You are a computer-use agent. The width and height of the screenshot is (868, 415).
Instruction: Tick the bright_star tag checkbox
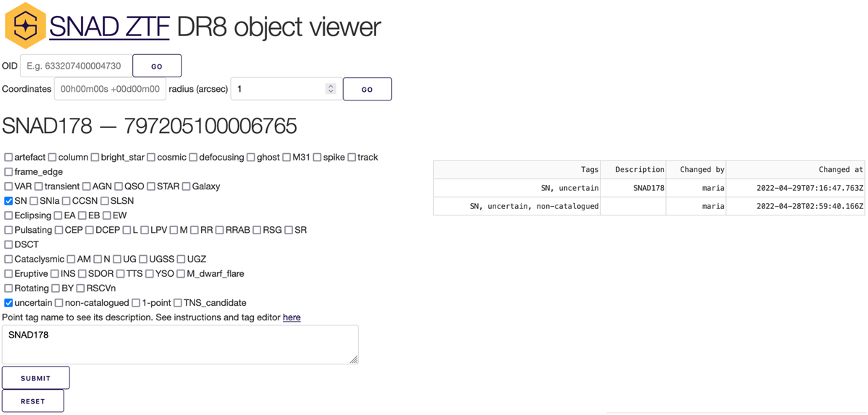point(95,158)
